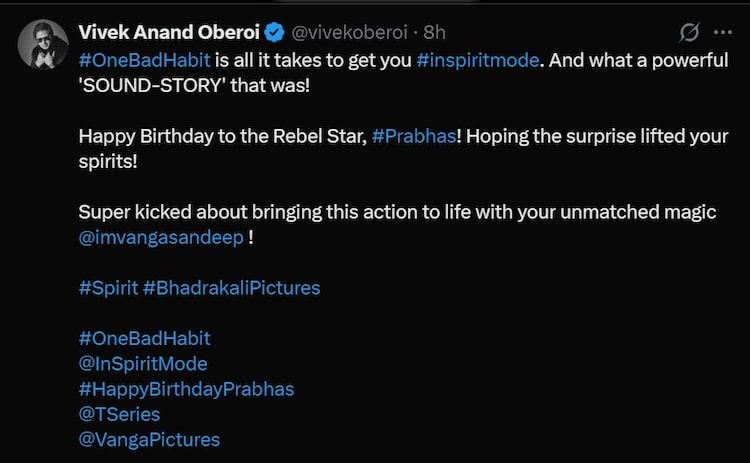750x463 pixels.
Task: Open the #BhadrakaliPictures hashtag
Action: 232,288
